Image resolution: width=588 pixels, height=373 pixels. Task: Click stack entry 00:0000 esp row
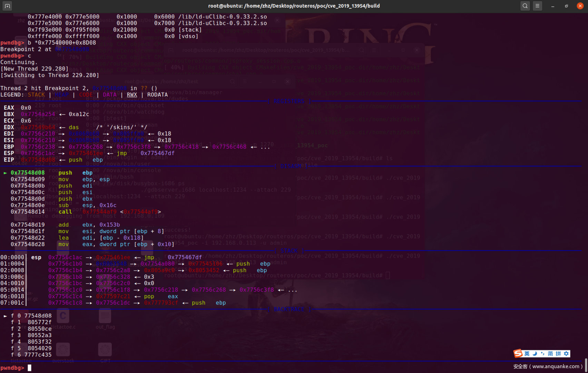(x=101, y=257)
